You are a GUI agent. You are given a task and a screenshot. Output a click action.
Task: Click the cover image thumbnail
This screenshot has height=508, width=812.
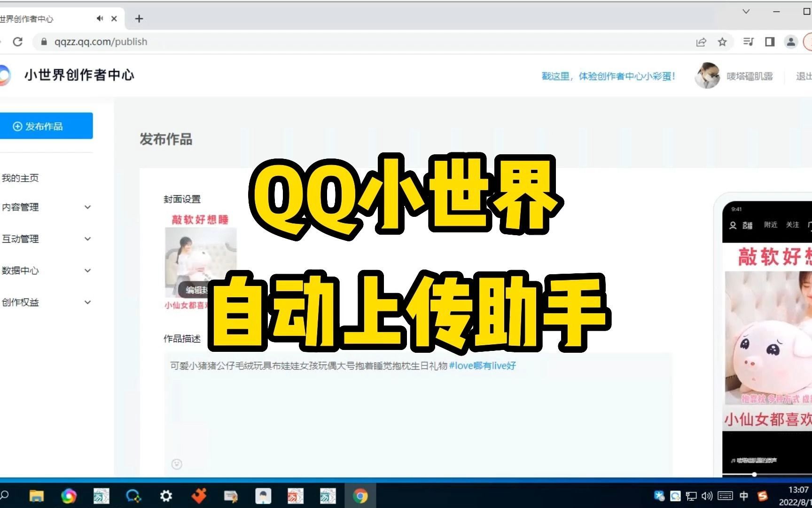pos(201,262)
